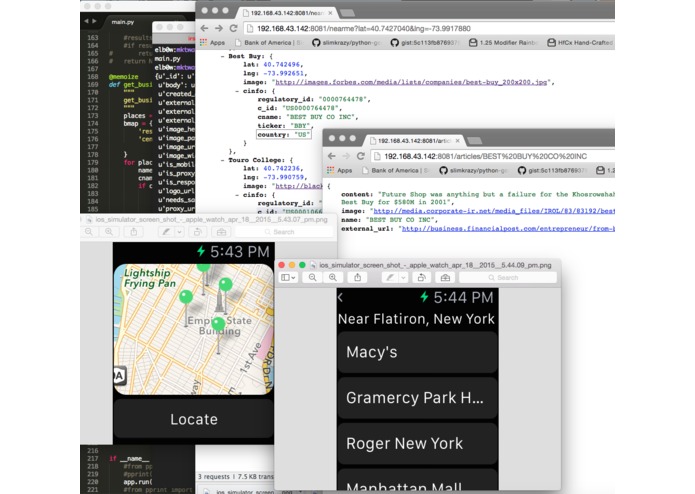Show markup toolbox in the 5.43.07 Preview window
Viewport: 695px width, 494px height.
pos(222,232)
